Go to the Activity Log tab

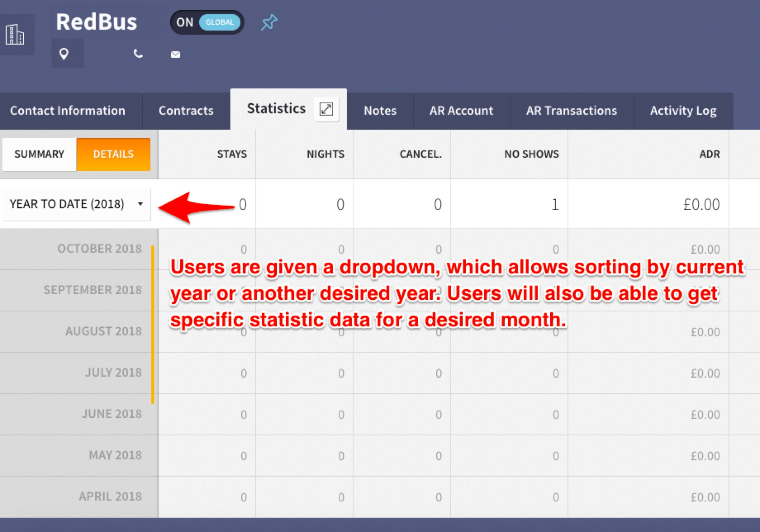click(683, 111)
